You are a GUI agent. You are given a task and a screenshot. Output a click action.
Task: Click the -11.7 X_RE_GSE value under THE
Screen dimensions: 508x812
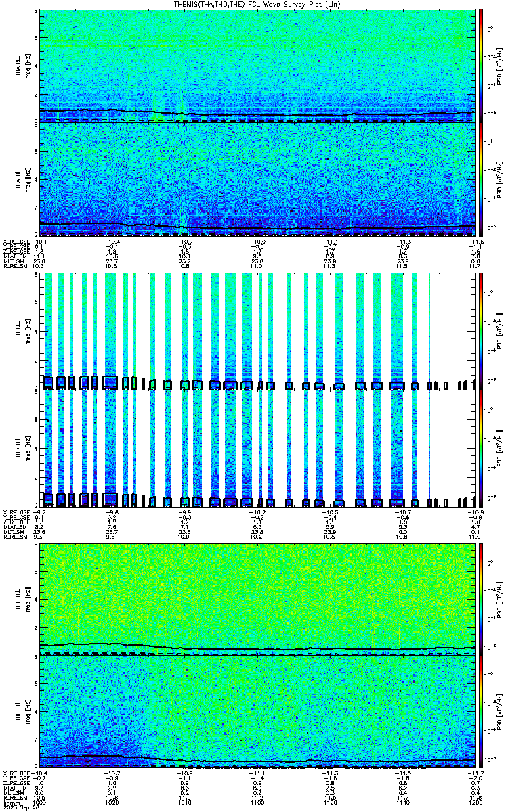[x=475, y=774]
